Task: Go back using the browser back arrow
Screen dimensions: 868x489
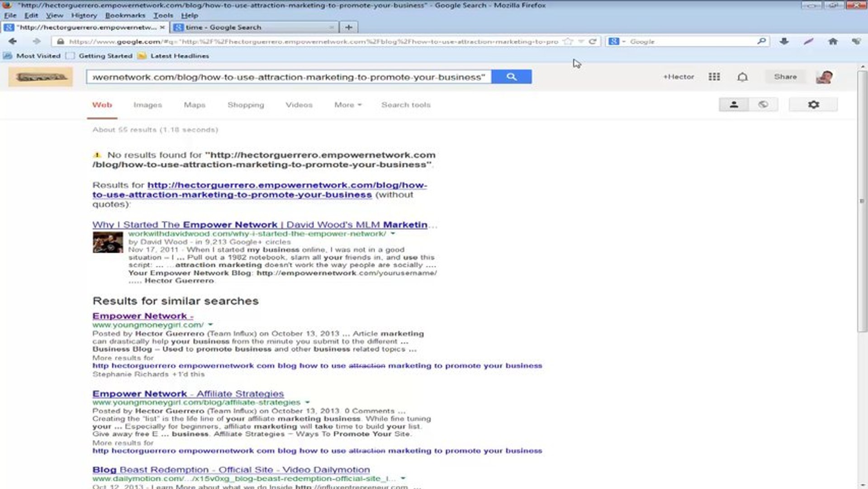Action: point(13,41)
